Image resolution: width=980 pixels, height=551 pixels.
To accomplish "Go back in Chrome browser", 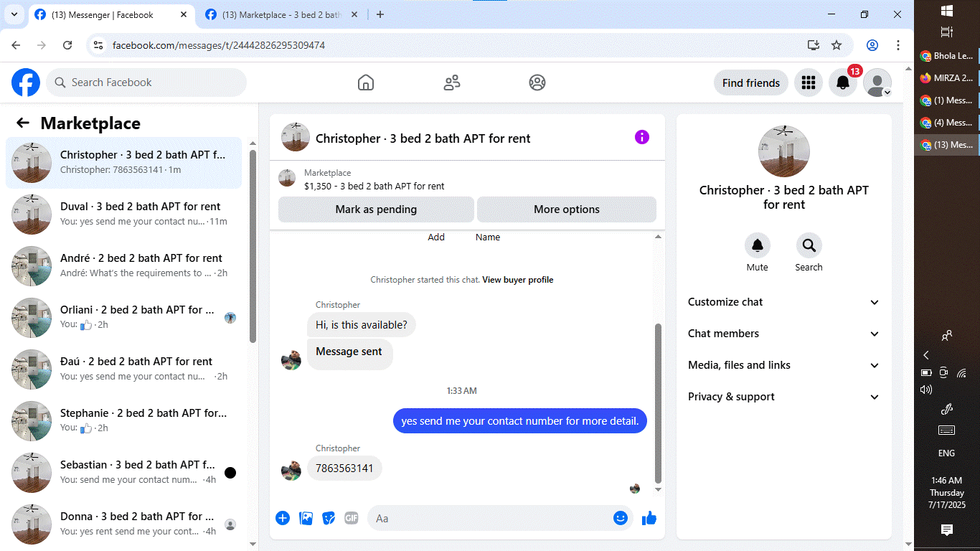I will 16,45.
